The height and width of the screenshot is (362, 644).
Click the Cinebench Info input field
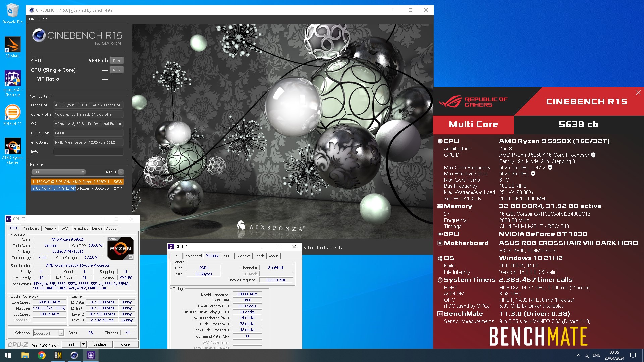pyautogui.click(x=88, y=152)
